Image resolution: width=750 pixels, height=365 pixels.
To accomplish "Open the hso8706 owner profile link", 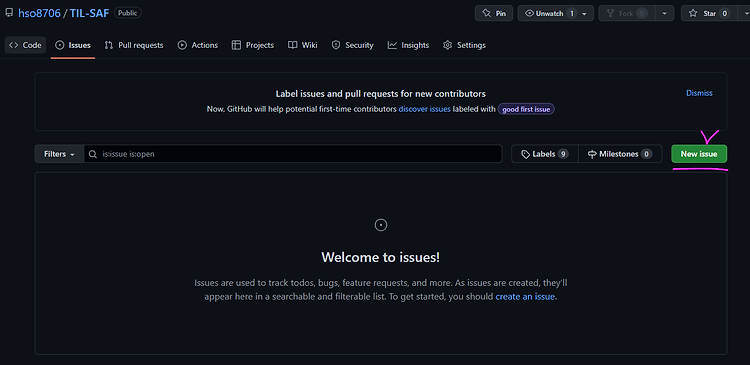I will click(39, 13).
